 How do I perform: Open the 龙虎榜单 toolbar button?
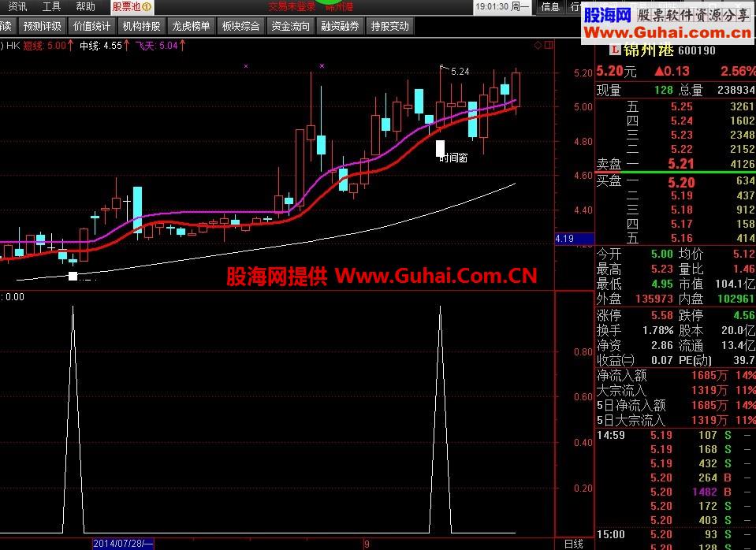coord(191,27)
